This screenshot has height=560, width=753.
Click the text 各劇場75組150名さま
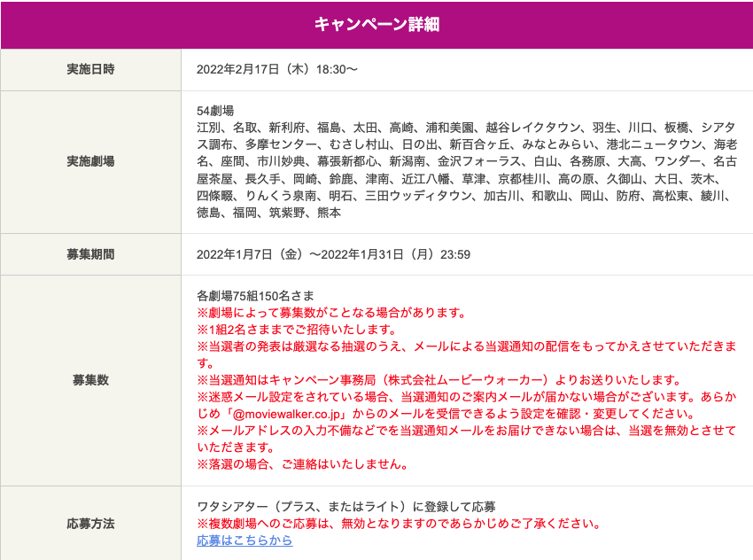tap(255, 296)
